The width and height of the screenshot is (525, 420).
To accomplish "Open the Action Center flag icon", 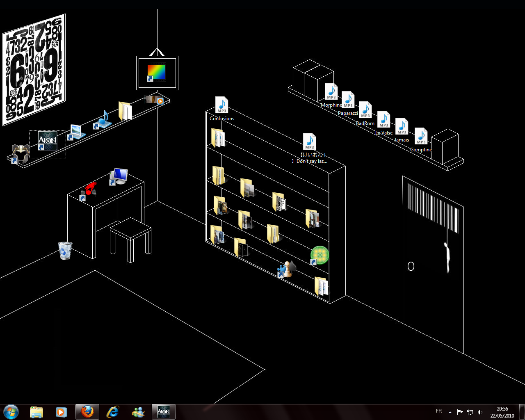I will (x=460, y=412).
